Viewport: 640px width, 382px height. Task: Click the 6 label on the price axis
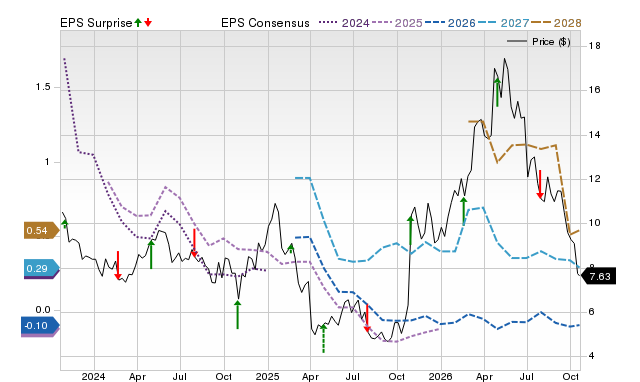point(591,312)
